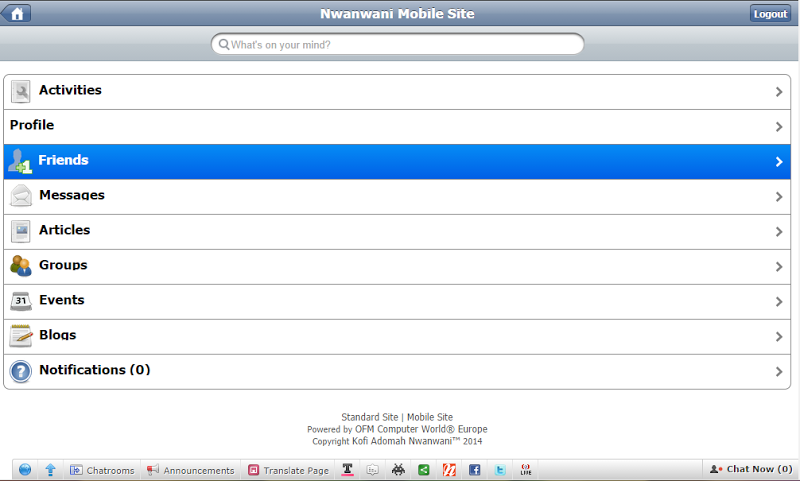Click the people icon beside Groups

click(21, 266)
